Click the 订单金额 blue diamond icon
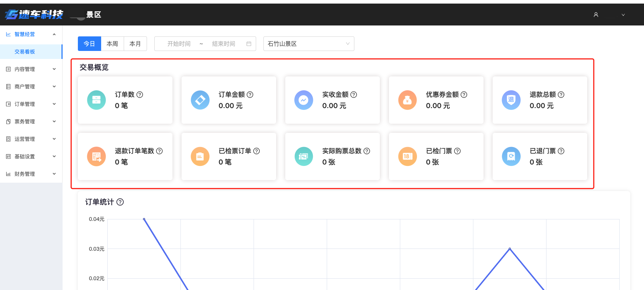Image resolution: width=644 pixels, height=290 pixels. (x=200, y=100)
